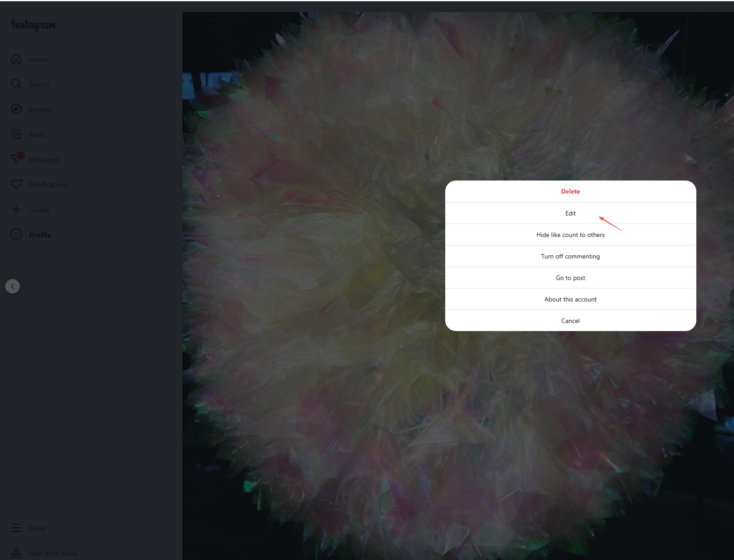Open the Also from Meta icon

[16, 553]
